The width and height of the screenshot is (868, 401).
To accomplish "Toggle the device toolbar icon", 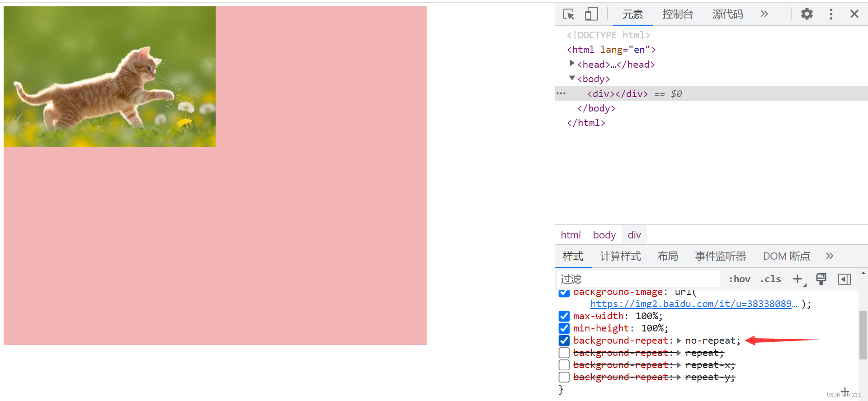I will coord(591,14).
